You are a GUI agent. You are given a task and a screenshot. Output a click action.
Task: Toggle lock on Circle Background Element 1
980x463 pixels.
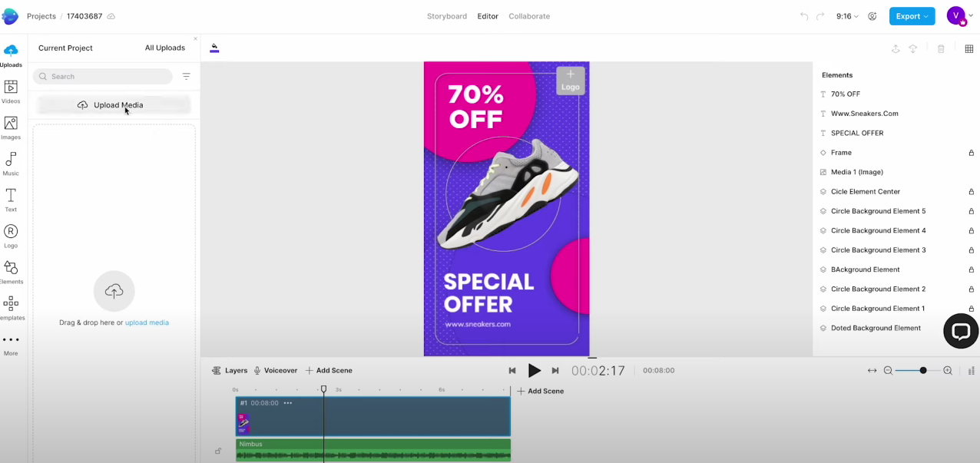point(971,309)
